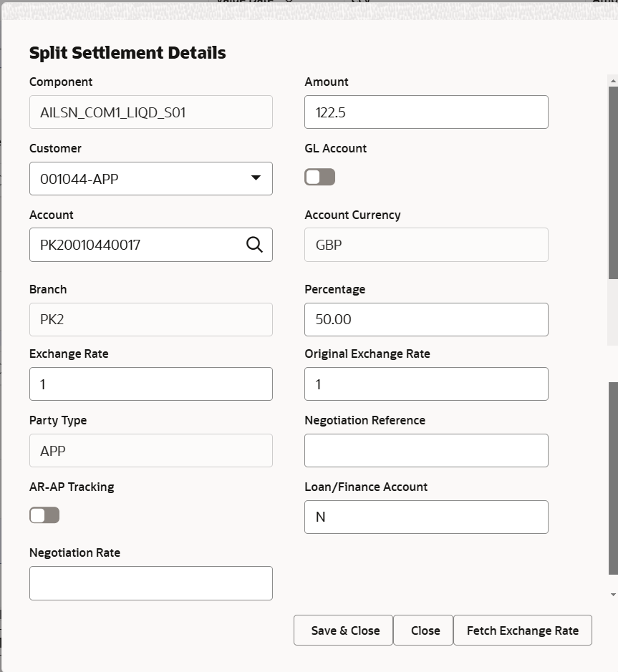Screen dimensions: 618x672
Task: Select the Exchange Rate value field
Action: [150, 384]
